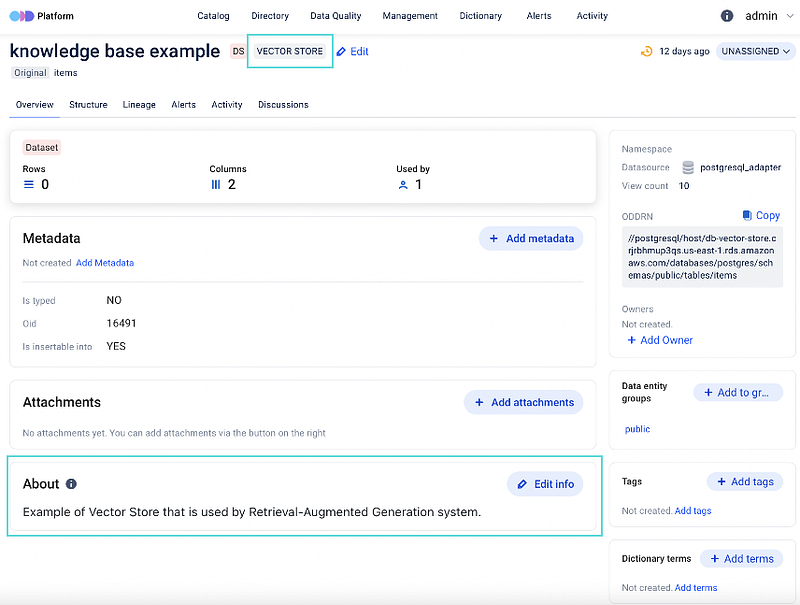Click the Edit info button
The width and height of the screenshot is (800, 605).
[x=545, y=484]
